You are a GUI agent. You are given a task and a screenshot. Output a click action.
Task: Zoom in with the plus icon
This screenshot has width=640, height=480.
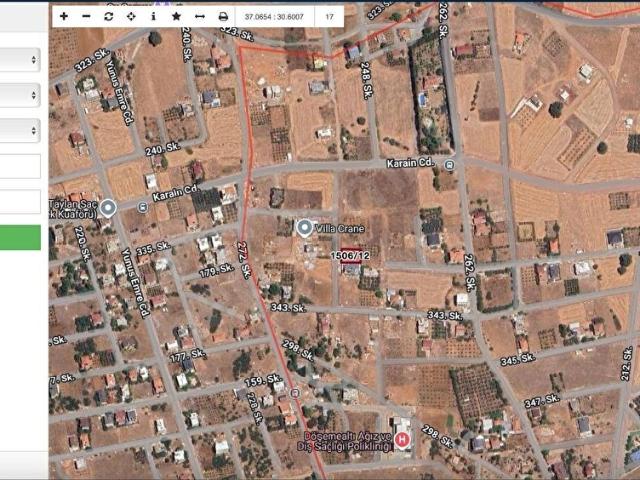[64, 16]
